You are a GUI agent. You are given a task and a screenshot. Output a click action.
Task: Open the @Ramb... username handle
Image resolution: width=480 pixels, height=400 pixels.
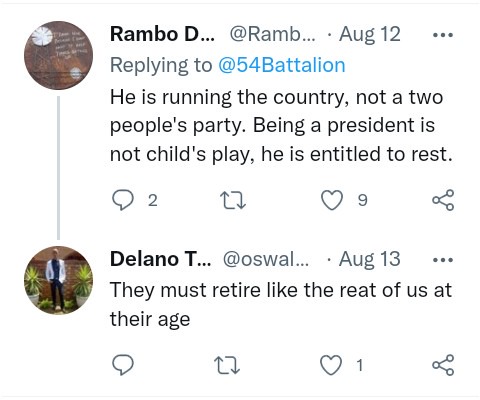point(272,34)
